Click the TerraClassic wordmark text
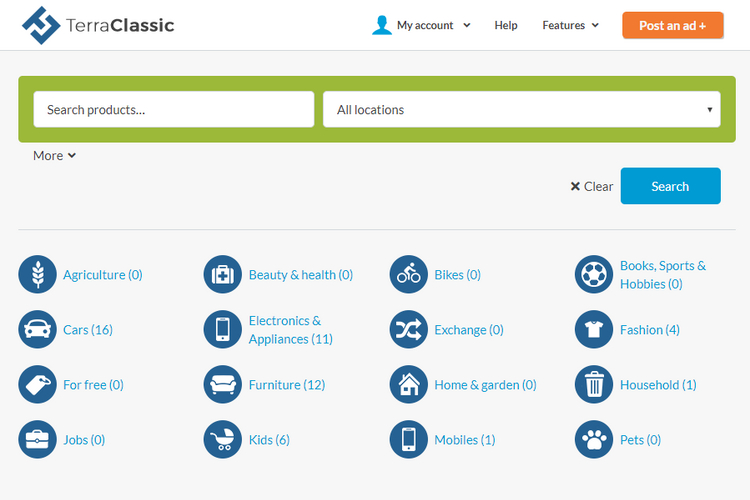This screenshot has width=750, height=500. 120,25
